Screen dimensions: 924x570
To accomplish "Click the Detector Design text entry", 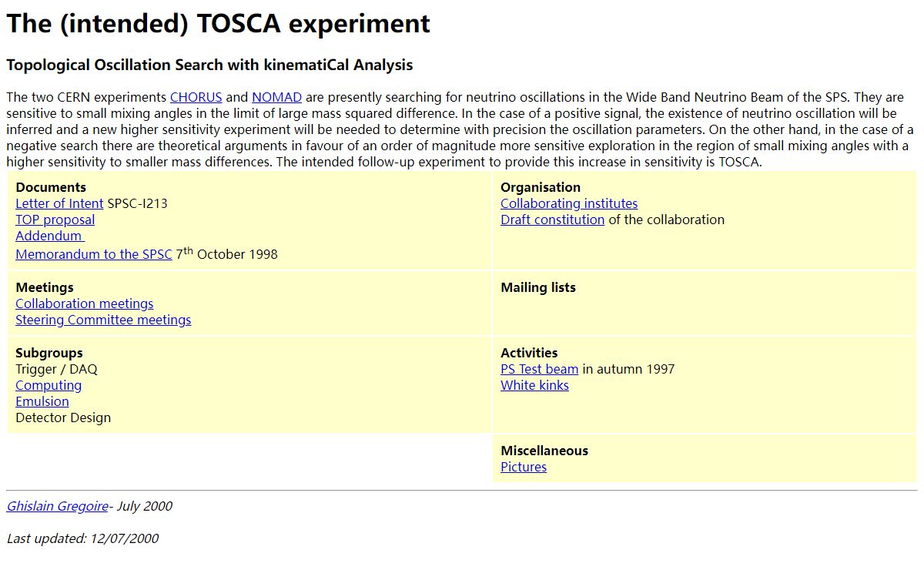I will (x=63, y=417).
